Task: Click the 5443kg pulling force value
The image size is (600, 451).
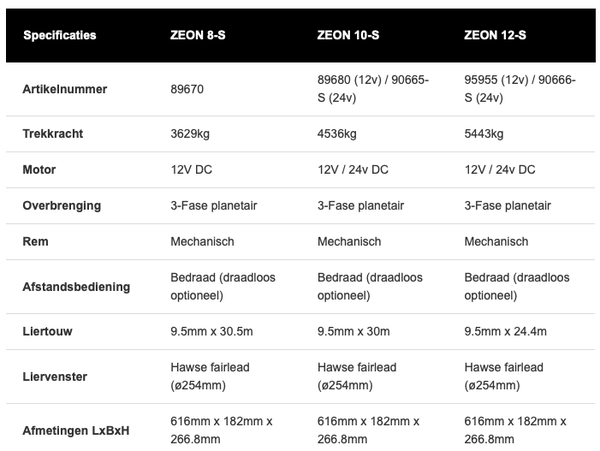Action: coord(485,134)
